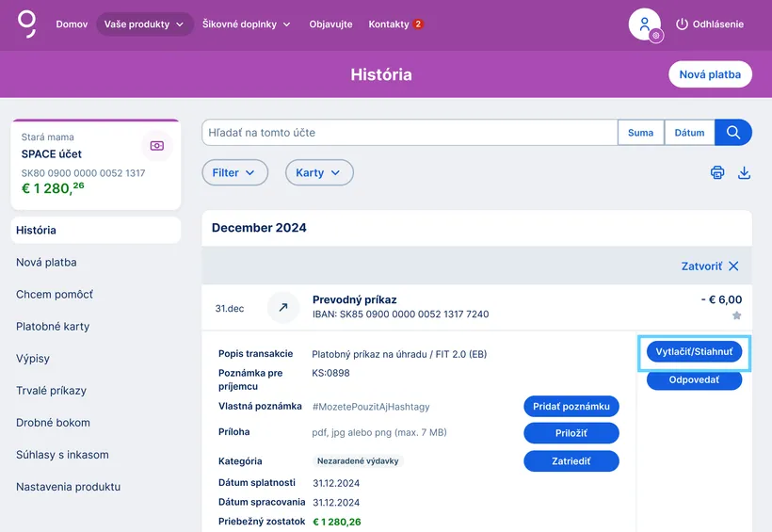
Task: Open the user profile avatar icon
Action: [x=645, y=24]
